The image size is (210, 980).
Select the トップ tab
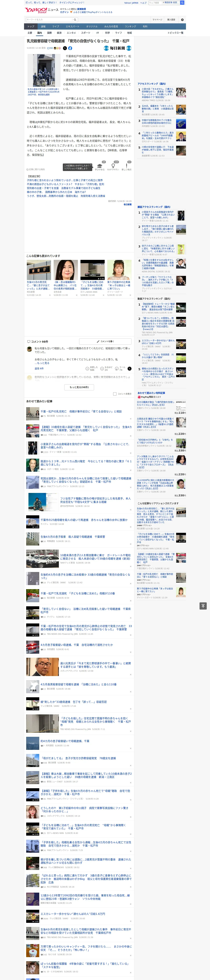pyautogui.click(x=31, y=26)
